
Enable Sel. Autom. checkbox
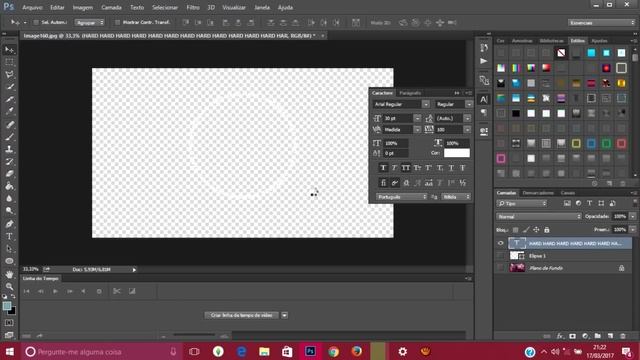click(x=36, y=22)
